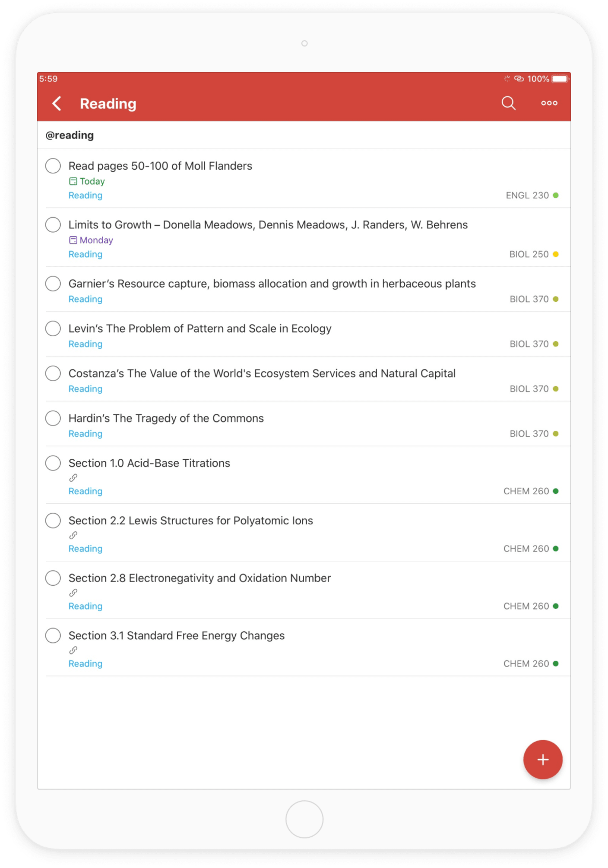Tap the link/hotspot status icon near 100%
This screenshot has width=608, height=868.
point(519,79)
